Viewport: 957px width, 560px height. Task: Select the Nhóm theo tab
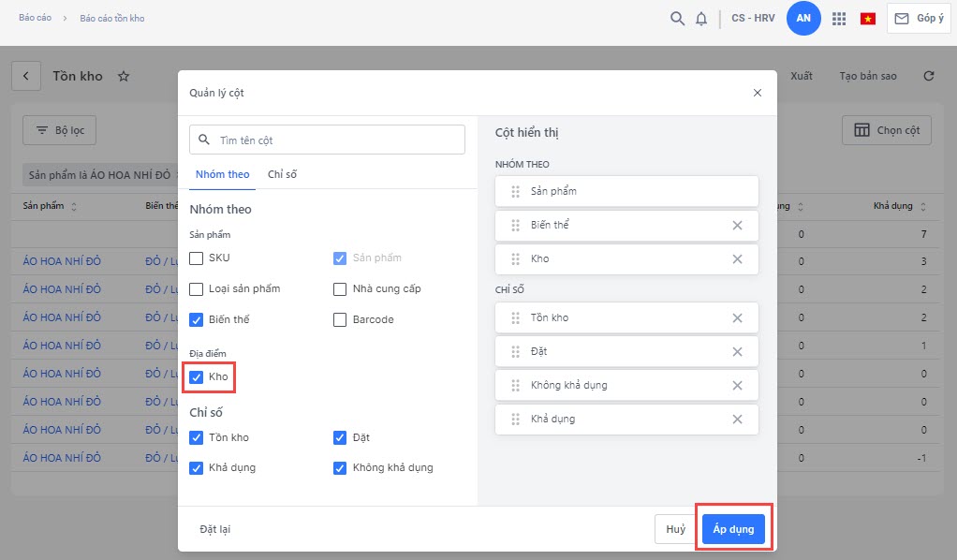point(223,174)
